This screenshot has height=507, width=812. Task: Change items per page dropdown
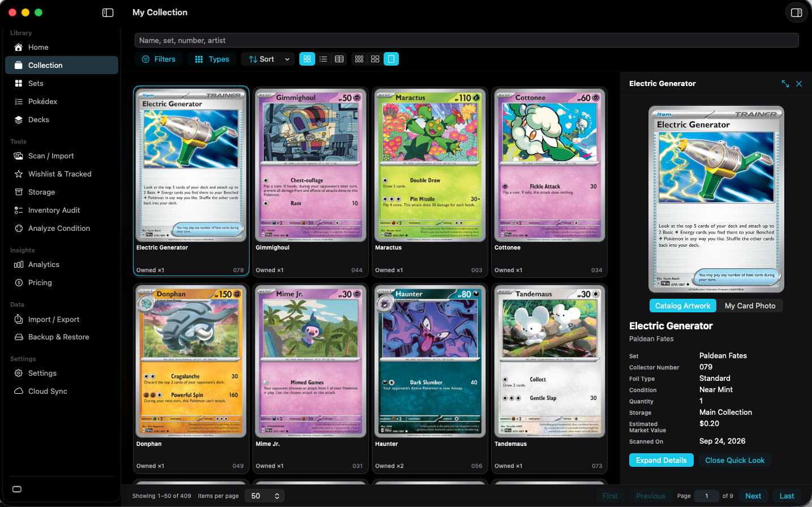(x=265, y=496)
